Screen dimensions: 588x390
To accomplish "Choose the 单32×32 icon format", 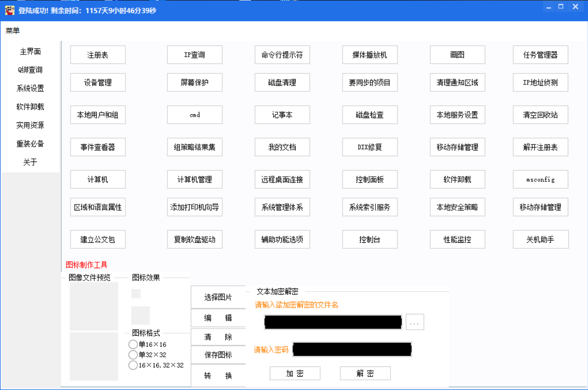I will [x=148, y=355].
